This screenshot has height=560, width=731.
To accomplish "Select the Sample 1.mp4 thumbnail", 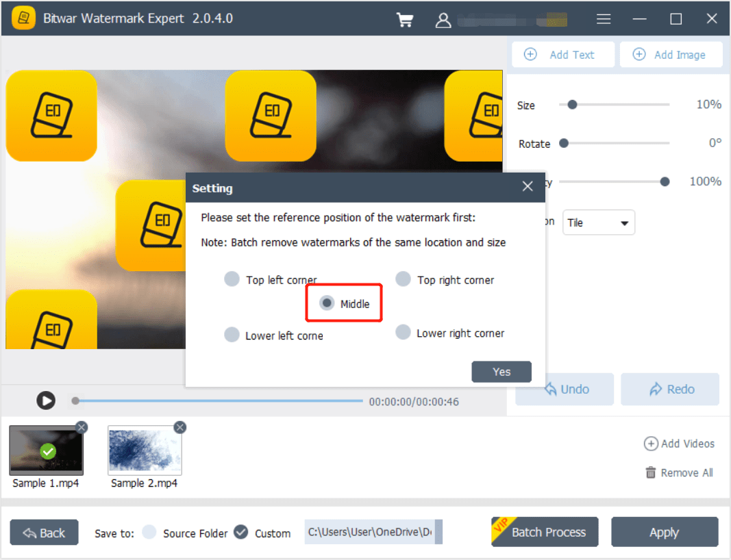I will [46, 450].
